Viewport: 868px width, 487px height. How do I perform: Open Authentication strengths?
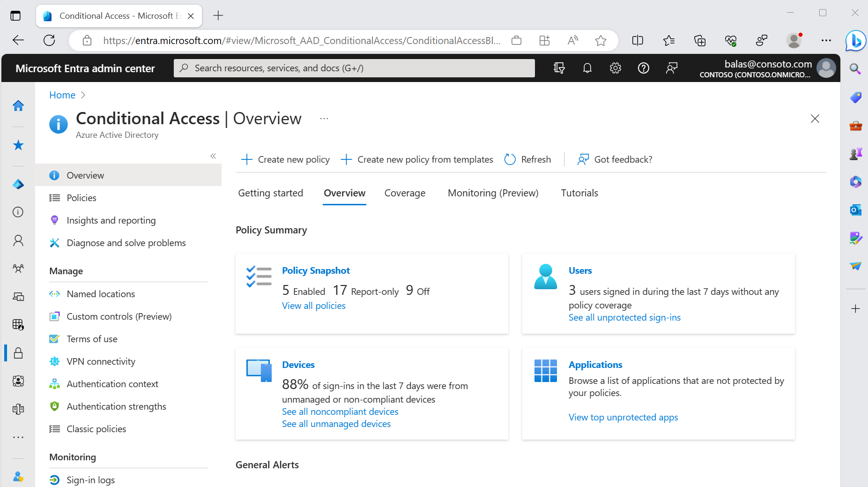click(128, 406)
